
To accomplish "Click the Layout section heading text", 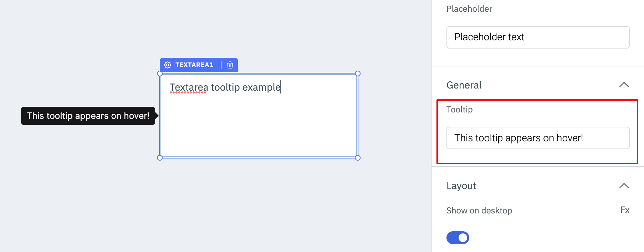I will (461, 186).
